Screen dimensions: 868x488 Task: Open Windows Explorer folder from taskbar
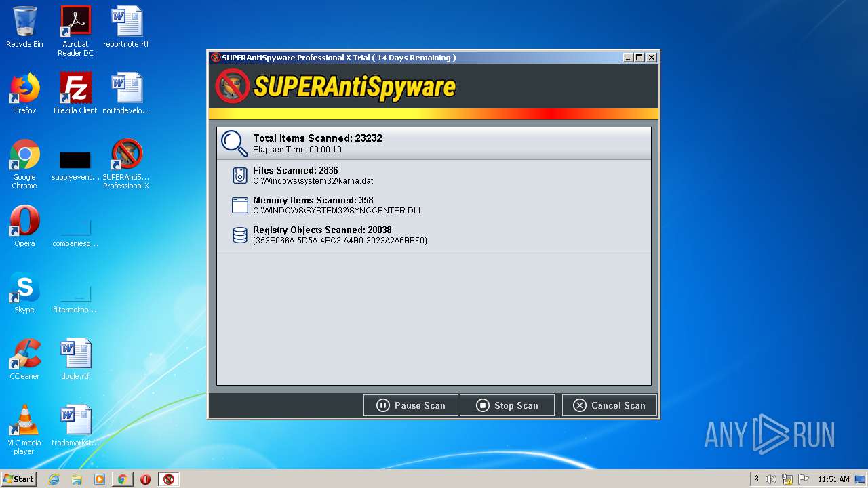coord(77,479)
